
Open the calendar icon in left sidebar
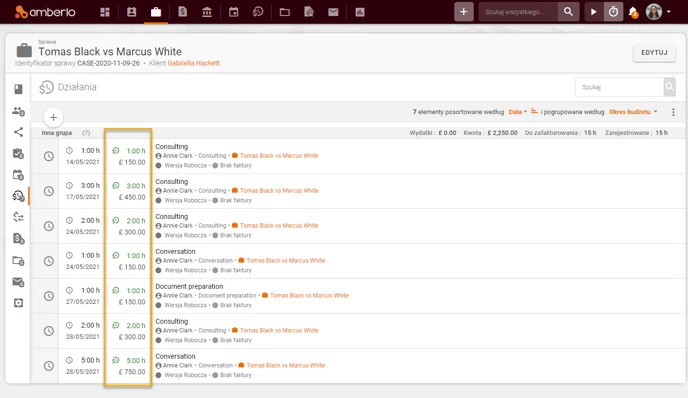point(18,175)
